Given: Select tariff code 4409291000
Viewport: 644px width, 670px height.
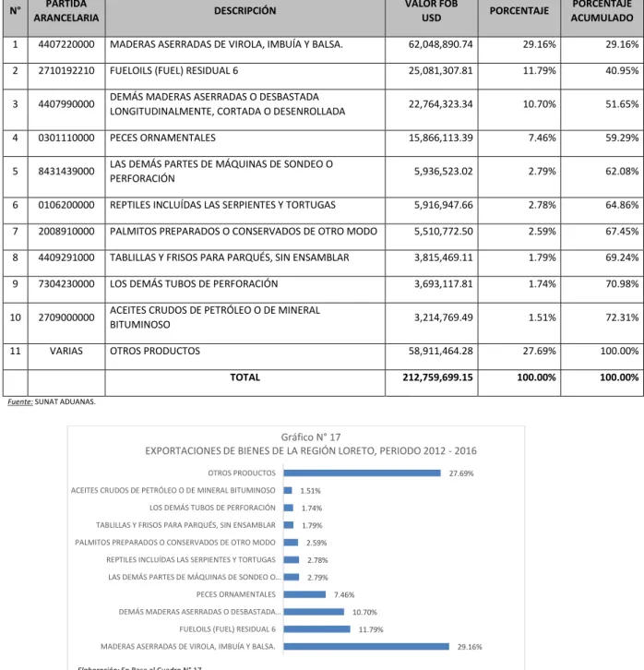Looking at the screenshot, I should (66, 257).
